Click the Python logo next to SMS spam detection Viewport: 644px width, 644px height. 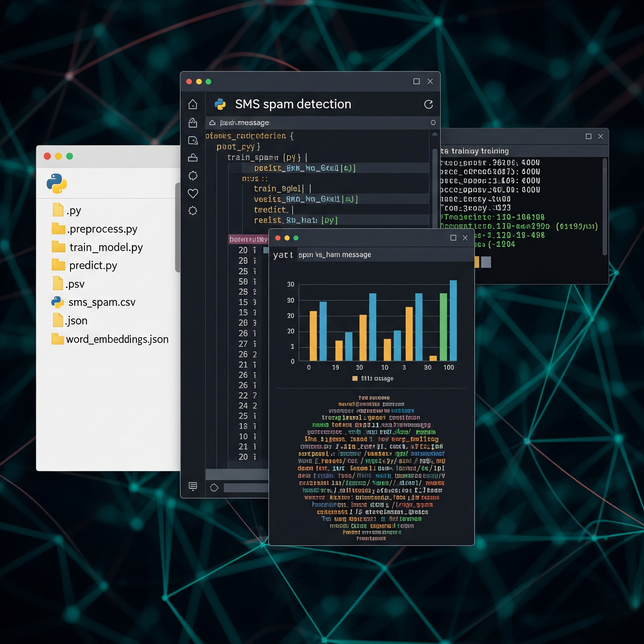(220, 104)
